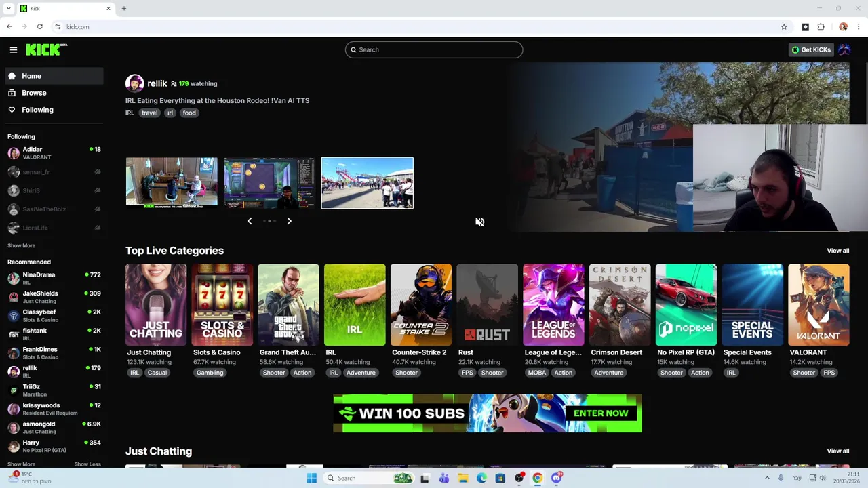Show next featured stream arrow
Image resolution: width=868 pixels, height=488 pixels.
[289, 221]
